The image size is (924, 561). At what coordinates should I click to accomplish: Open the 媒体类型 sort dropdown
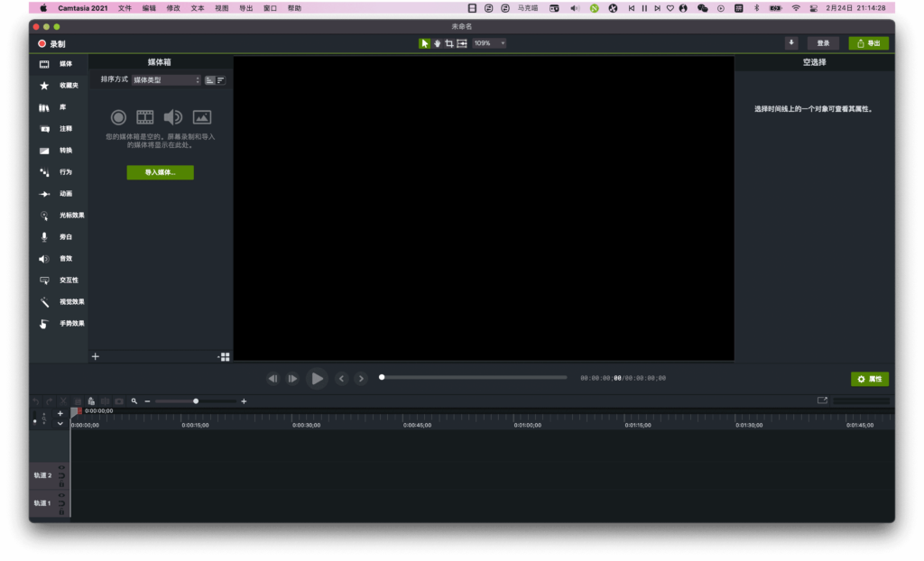pyautogui.click(x=169, y=79)
